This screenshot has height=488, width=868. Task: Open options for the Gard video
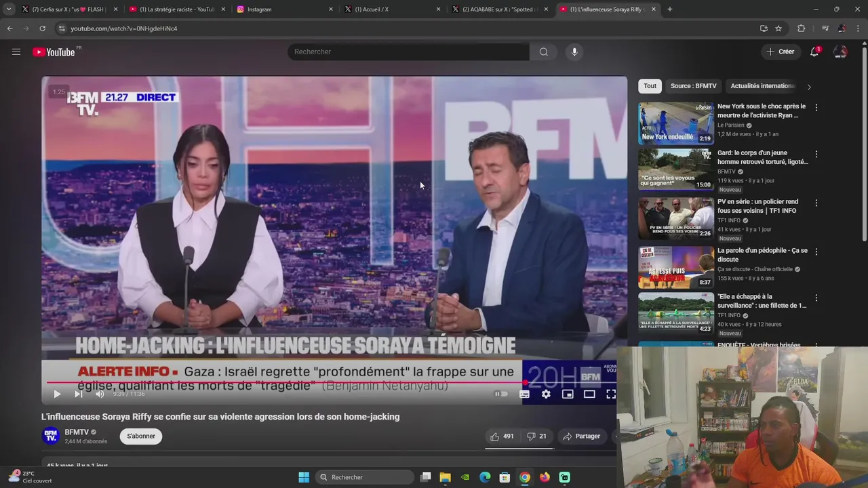tap(816, 155)
